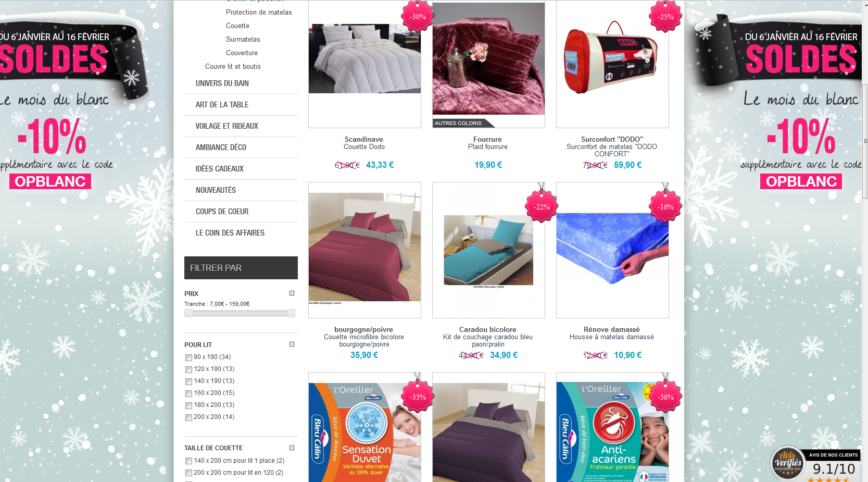Click the -22% badge on Caradou bicolore
868x482 pixels.
pos(542,207)
